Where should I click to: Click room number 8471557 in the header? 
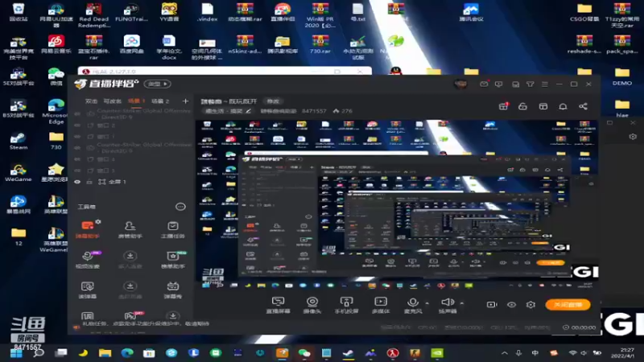pos(314,111)
